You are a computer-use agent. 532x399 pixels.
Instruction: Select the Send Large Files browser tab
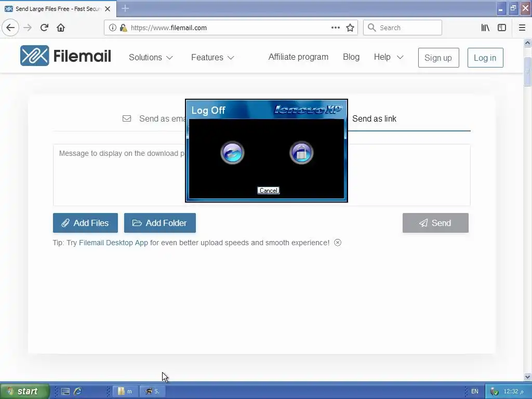point(58,9)
